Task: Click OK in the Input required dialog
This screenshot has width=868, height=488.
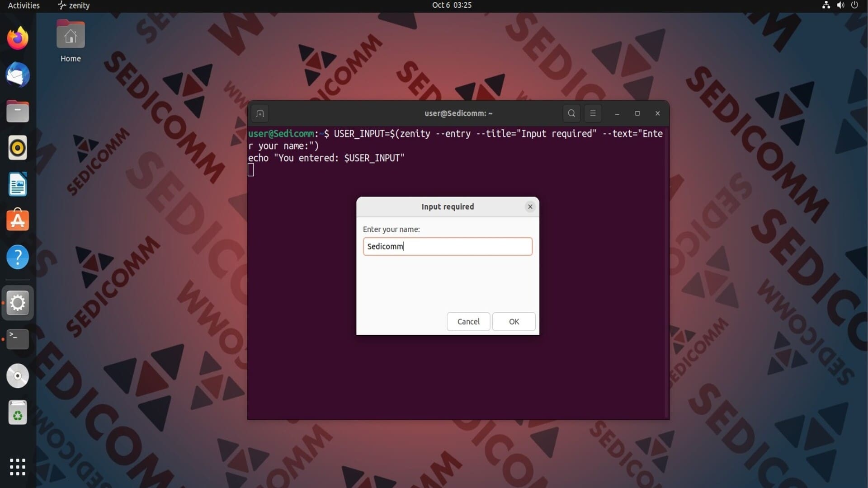Action: point(514,321)
